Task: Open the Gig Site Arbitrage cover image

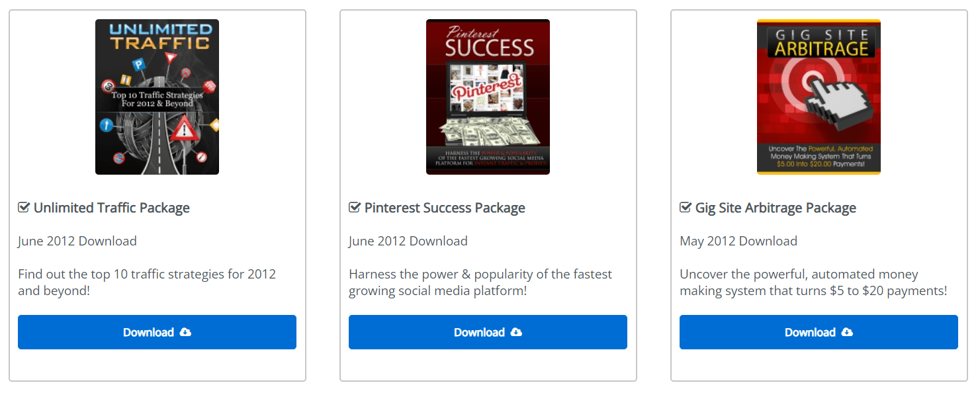Action: pos(819,97)
